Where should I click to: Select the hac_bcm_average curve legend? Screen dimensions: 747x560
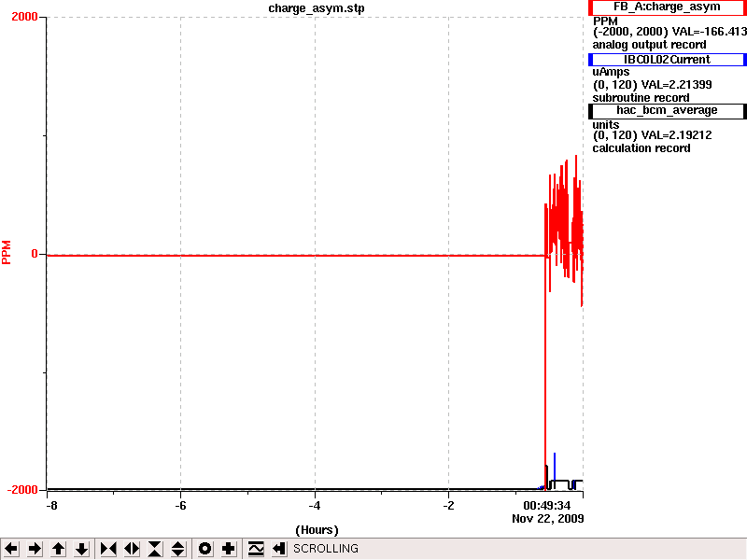(667, 110)
